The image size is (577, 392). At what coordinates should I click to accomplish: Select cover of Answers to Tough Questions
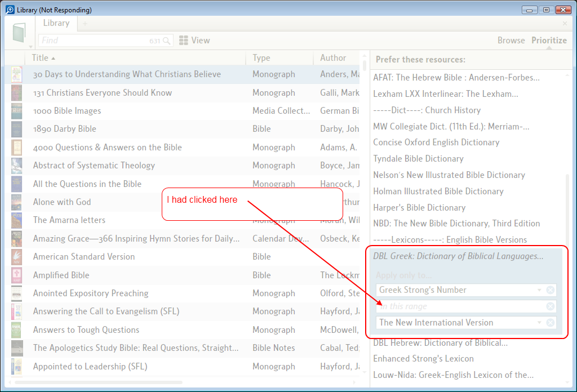[x=16, y=330]
